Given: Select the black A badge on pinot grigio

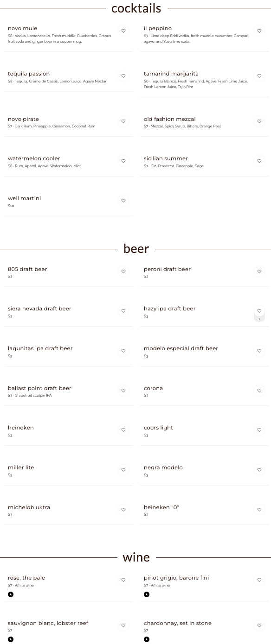Looking at the screenshot, I should coord(147,594).
